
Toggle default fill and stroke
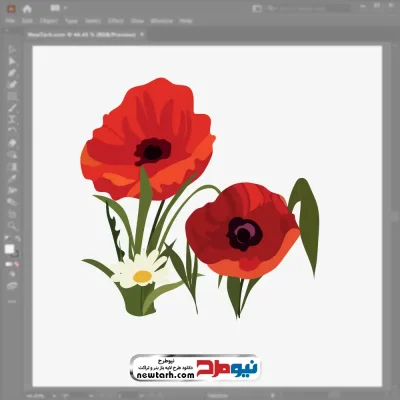coord(7,239)
